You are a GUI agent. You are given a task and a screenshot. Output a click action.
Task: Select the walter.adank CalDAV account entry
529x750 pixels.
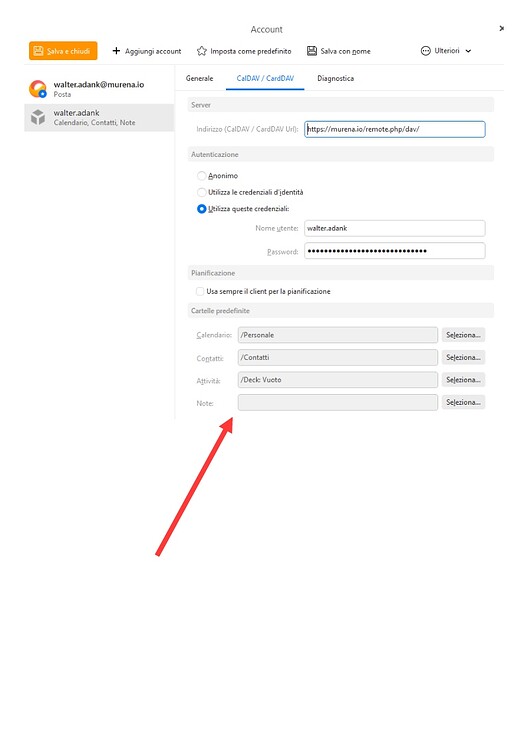99,117
